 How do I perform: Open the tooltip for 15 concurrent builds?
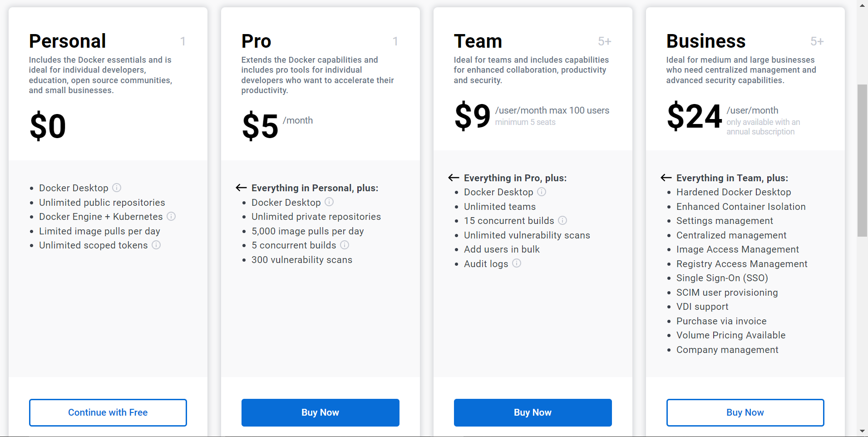(563, 220)
